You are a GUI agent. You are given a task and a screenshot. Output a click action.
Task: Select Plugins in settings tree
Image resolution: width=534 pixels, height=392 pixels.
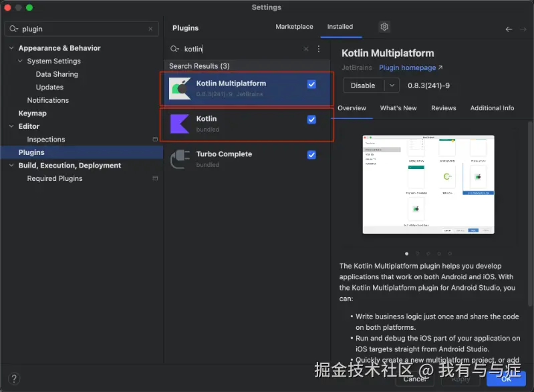(82, 152)
